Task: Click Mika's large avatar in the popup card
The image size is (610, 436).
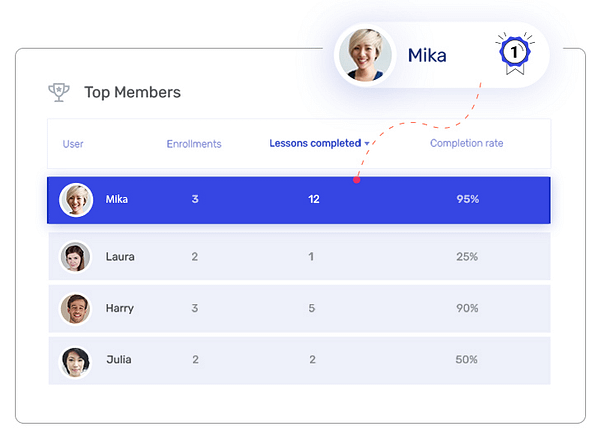Action: 364,54
